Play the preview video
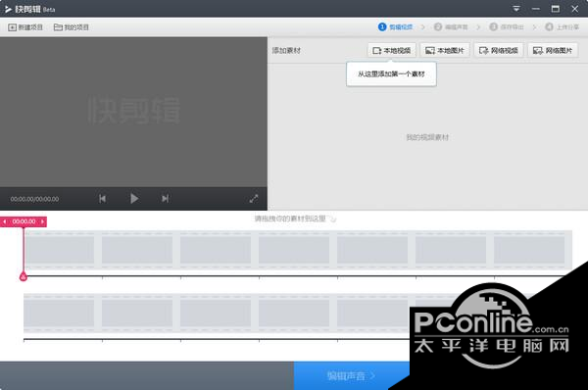Screen dimensions: 588x390 (x=134, y=198)
